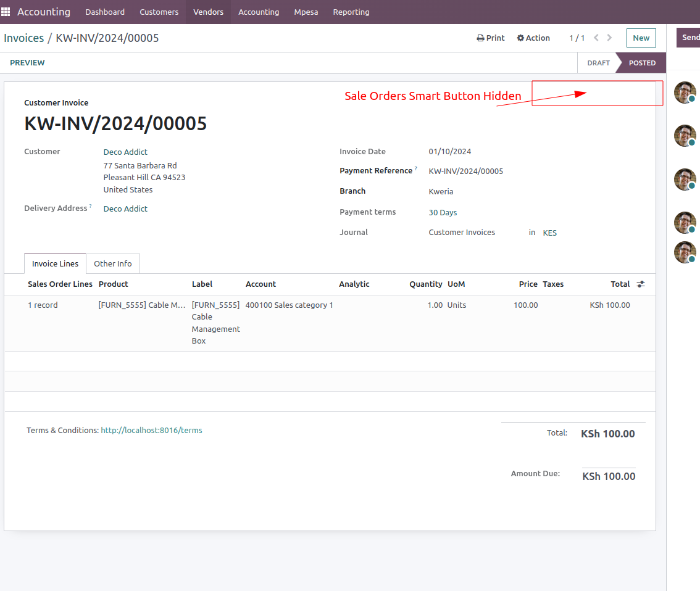Open the Reporting menu
The image size is (700, 591).
(351, 12)
